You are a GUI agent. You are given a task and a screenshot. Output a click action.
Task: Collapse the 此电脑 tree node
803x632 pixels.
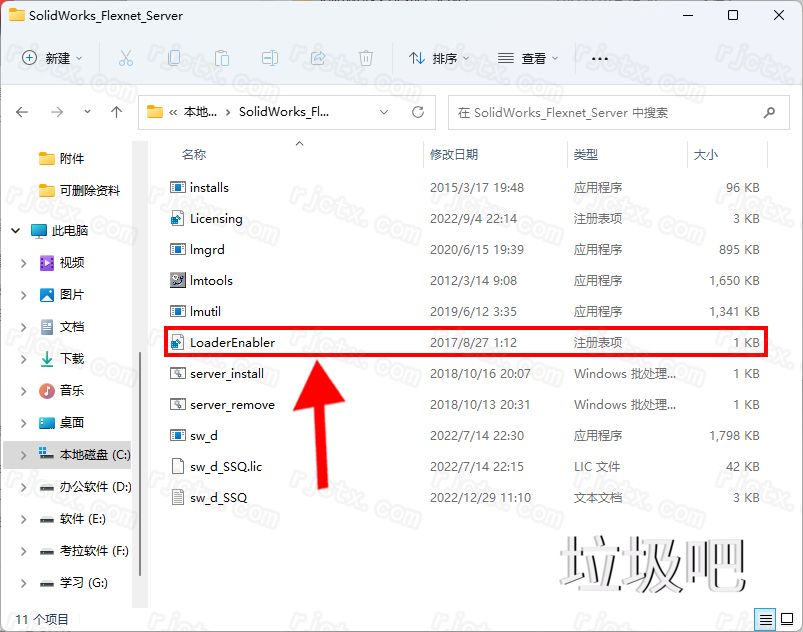point(14,229)
